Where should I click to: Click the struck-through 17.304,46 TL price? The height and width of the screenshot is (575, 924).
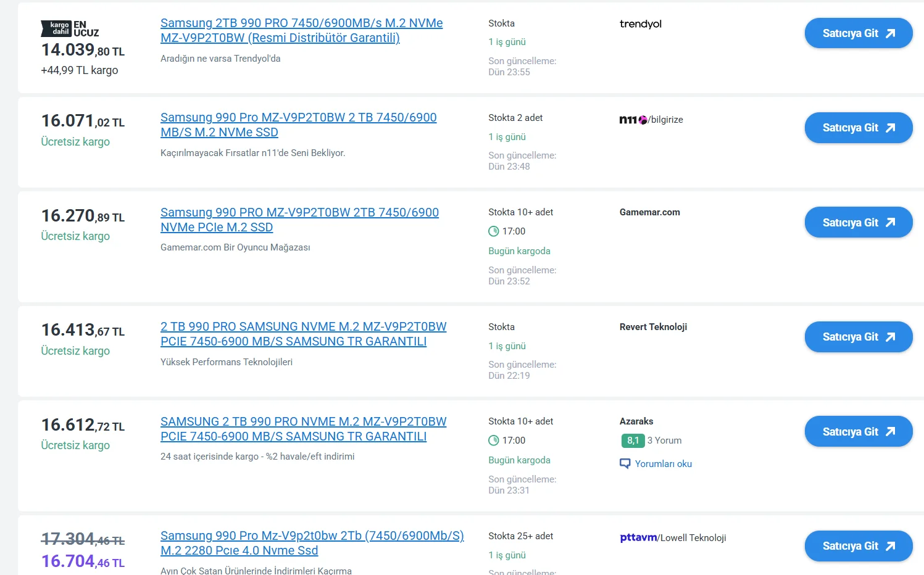(x=83, y=539)
